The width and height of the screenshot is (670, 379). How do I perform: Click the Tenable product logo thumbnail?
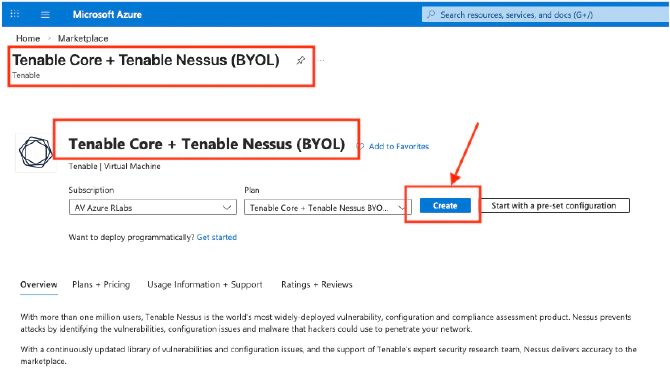click(x=36, y=152)
